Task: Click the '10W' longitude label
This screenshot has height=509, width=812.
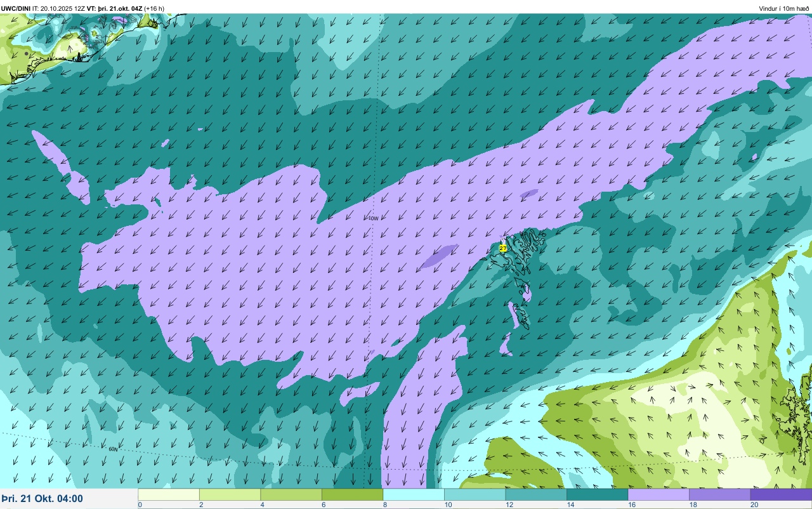Action: 373,218
